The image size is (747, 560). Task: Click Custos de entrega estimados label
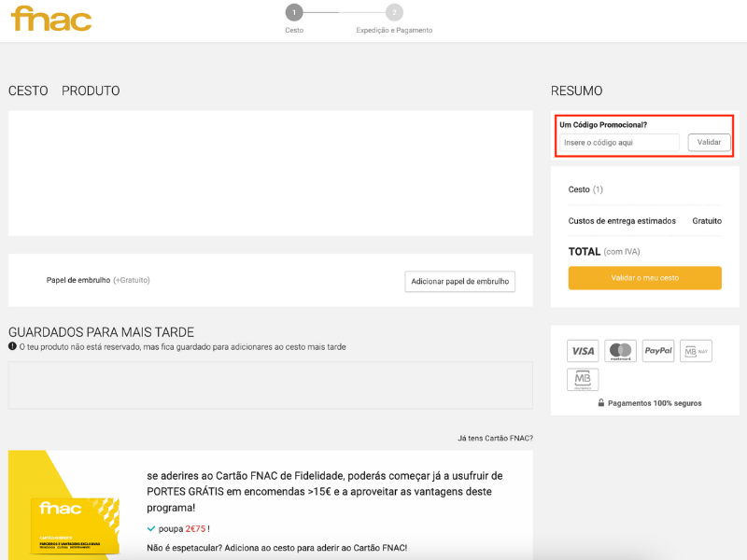(x=622, y=221)
